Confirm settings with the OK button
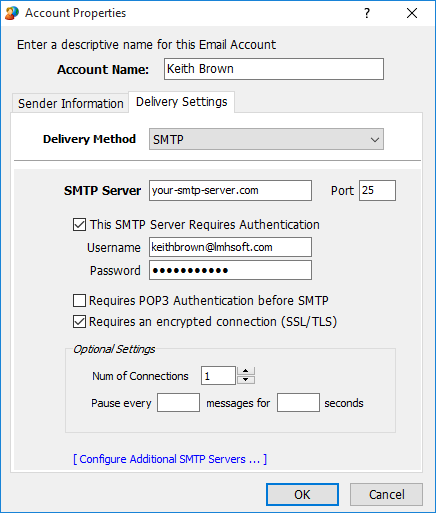This screenshot has width=436, height=513. click(x=302, y=495)
